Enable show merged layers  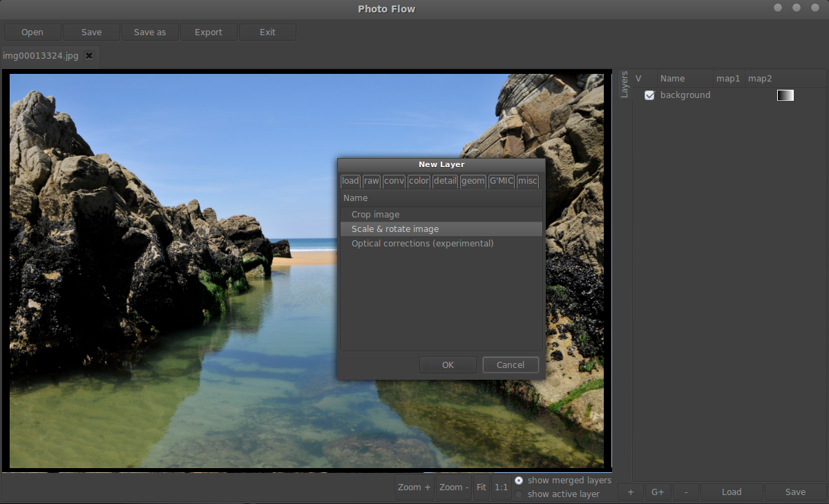(x=519, y=480)
